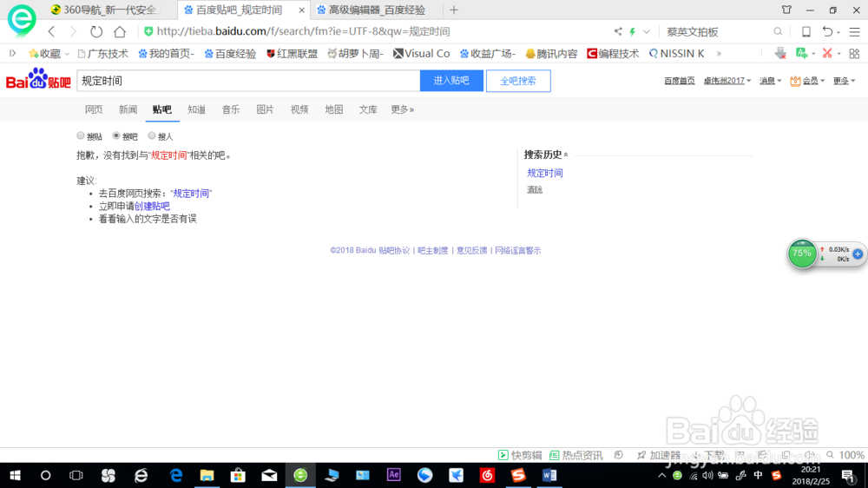The image size is (868, 488).
Task: Select the 搜贴 radio button
Action: [81, 135]
